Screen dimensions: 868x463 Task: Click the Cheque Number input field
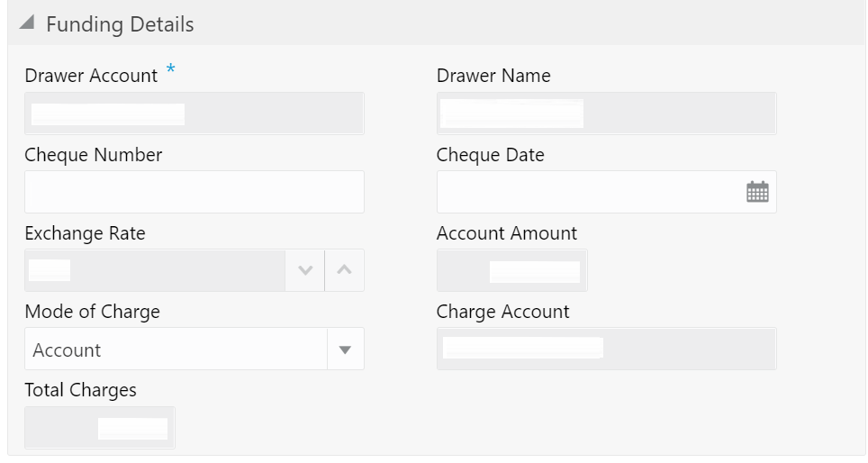(194, 192)
